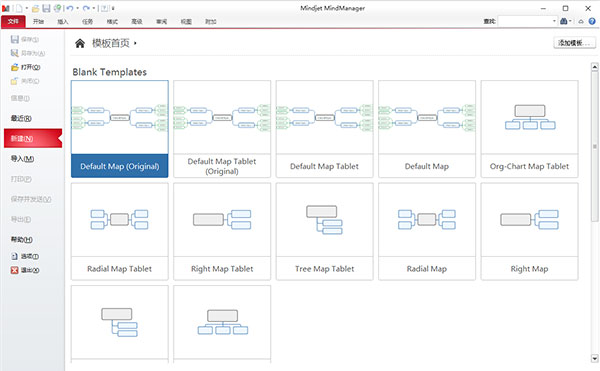Collapse the ribbon with the up-arrow icon

click(x=581, y=21)
